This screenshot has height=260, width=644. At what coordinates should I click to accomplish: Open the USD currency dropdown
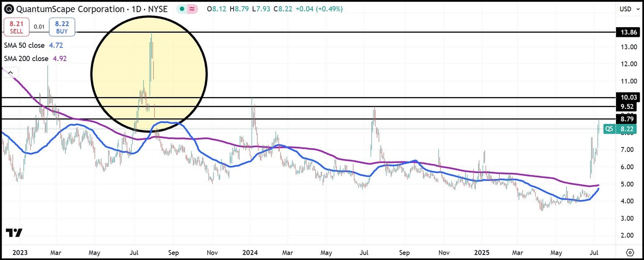(627, 8)
